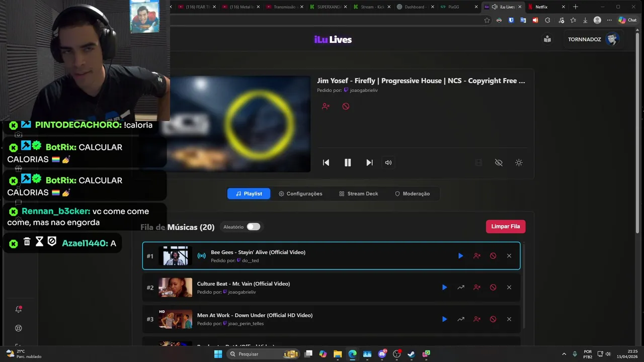Ban requester of the Firefly song

[x=326, y=106]
